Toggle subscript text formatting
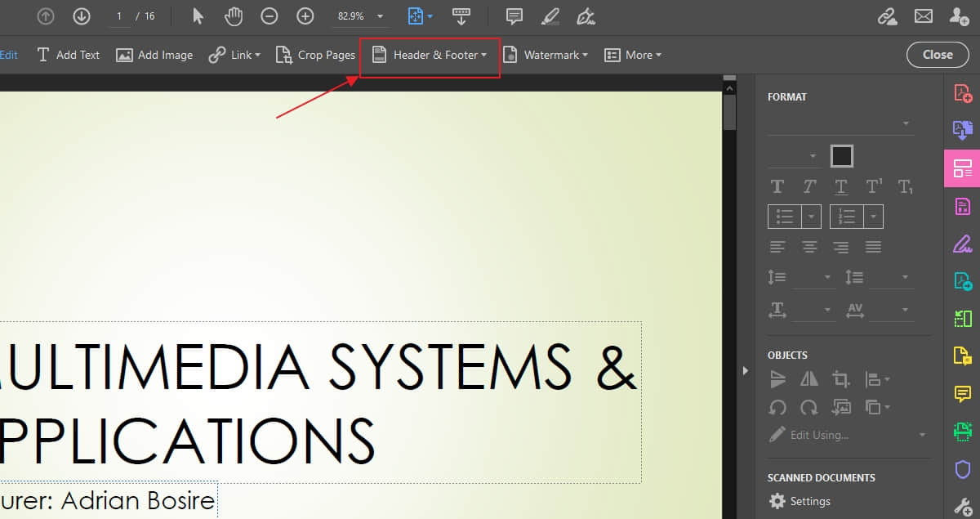The image size is (980, 519). (x=905, y=186)
